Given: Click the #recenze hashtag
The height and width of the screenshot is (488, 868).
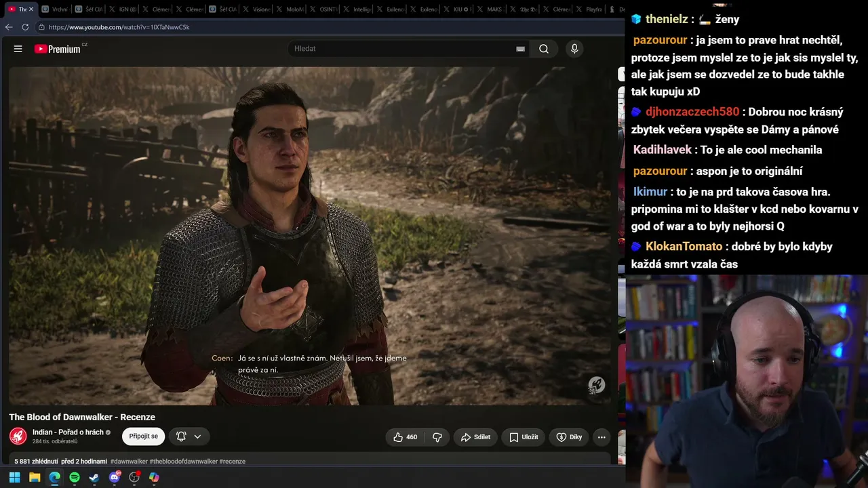Looking at the screenshot, I should 233,462.
